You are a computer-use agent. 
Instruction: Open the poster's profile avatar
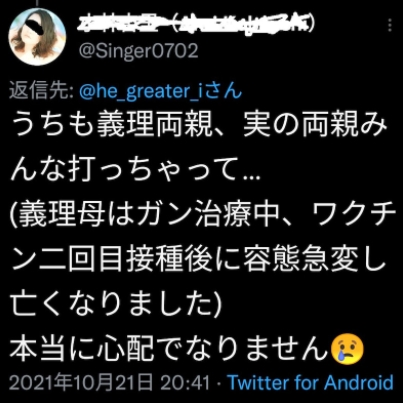(37, 37)
